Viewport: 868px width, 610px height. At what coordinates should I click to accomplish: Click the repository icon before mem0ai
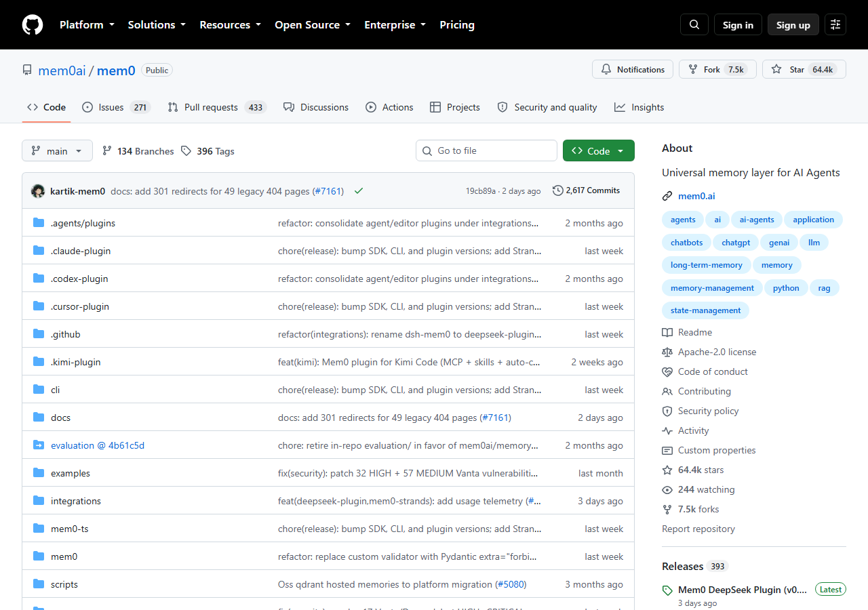[27, 70]
